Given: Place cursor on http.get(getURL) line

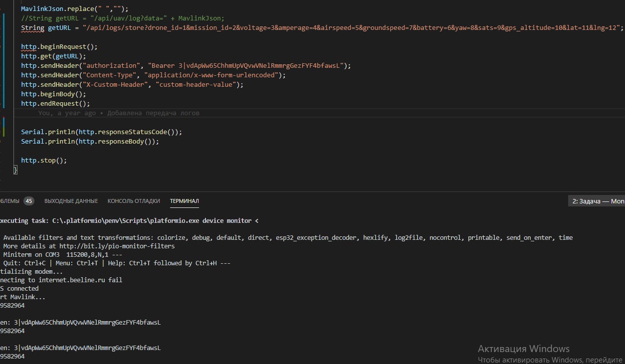Looking at the screenshot, I should coord(53,56).
